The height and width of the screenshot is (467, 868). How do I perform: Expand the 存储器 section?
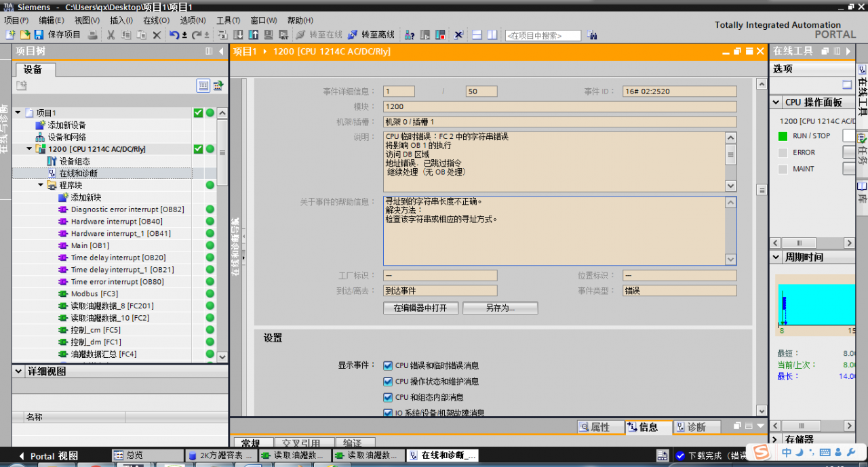tap(776, 439)
